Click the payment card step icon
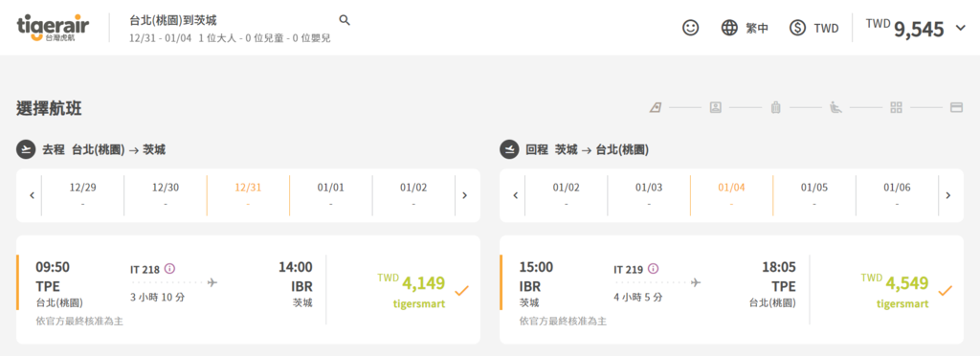 click(956, 107)
